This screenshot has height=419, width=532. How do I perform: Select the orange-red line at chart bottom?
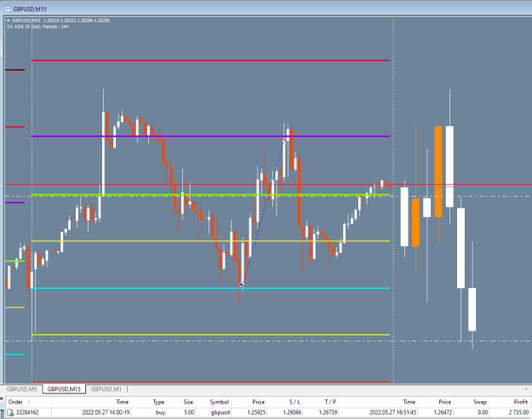click(211, 382)
